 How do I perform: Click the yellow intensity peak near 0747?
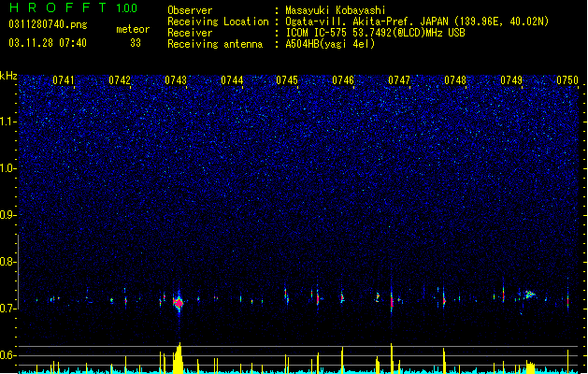[x=392, y=358]
